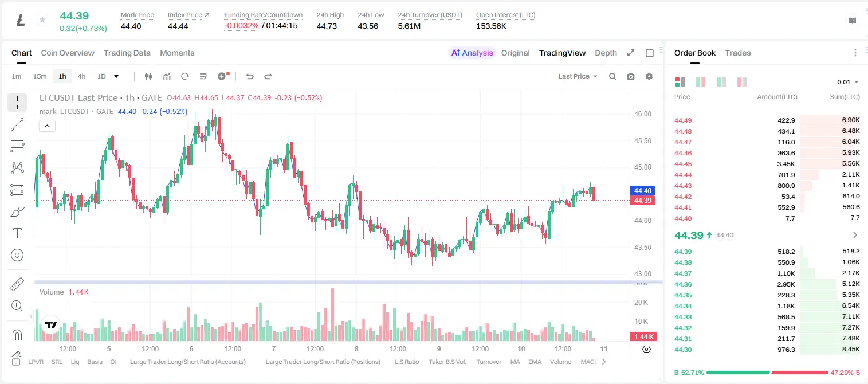Viewport: 868px width, 384px height.
Task: Undo the last chart action
Action: 250,76
